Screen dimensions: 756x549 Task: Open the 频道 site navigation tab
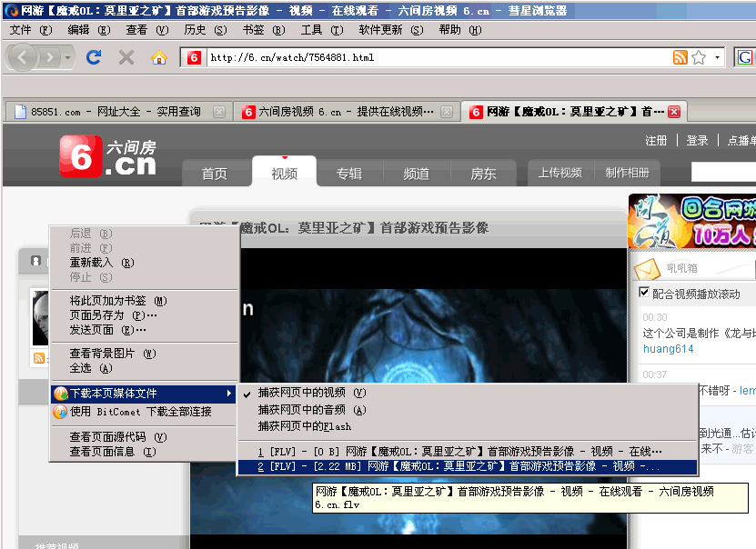[416, 174]
